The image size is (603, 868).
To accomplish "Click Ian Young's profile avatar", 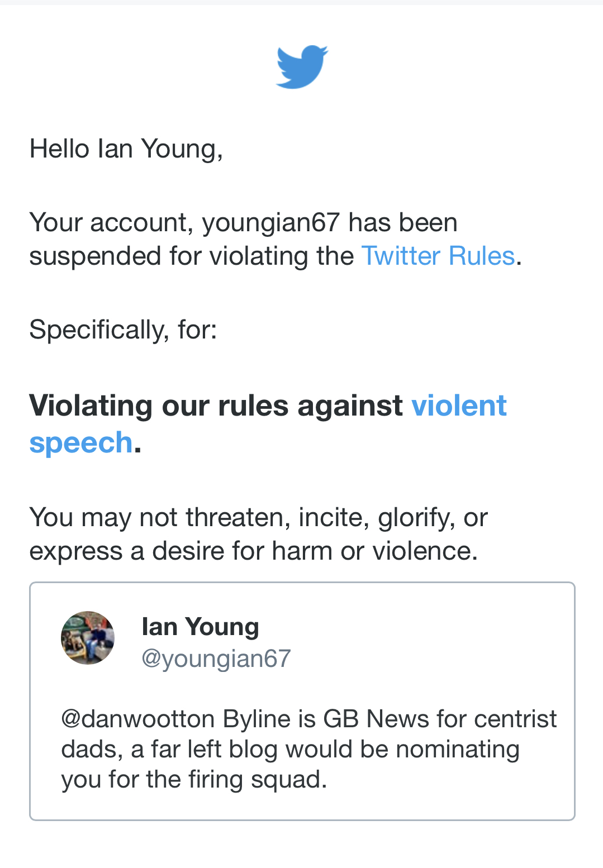I will pos(88,638).
